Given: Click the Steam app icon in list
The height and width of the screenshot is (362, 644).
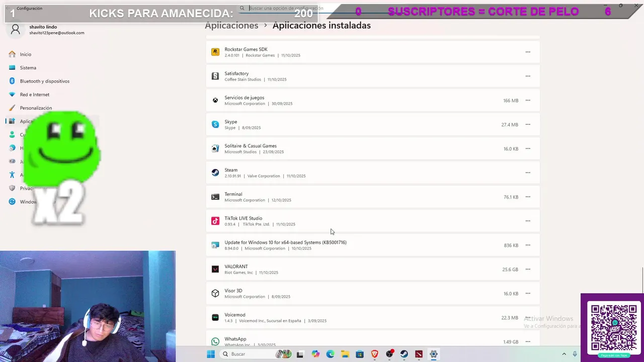Looking at the screenshot, I should click(215, 172).
